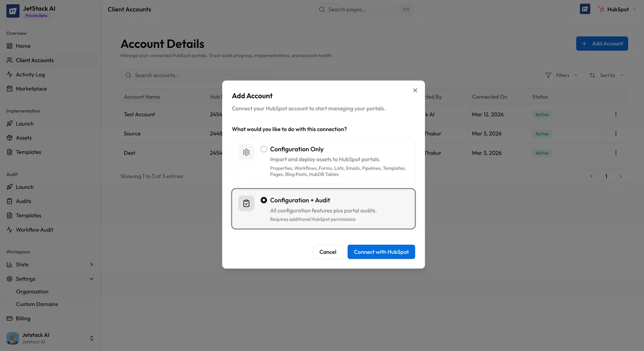Click the JetStack AI logo in the top left
The height and width of the screenshot is (351, 644).
tap(13, 10)
